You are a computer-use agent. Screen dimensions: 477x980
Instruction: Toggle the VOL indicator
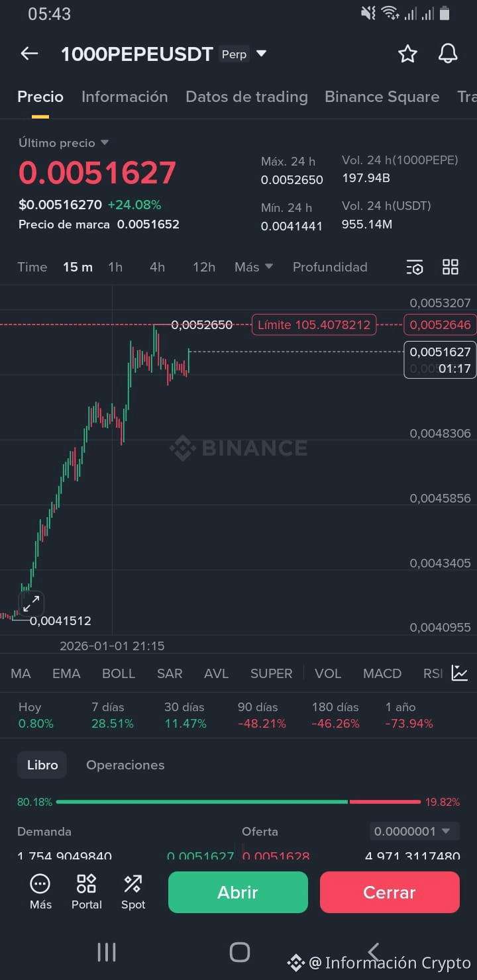pyautogui.click(x=328, y=673)
